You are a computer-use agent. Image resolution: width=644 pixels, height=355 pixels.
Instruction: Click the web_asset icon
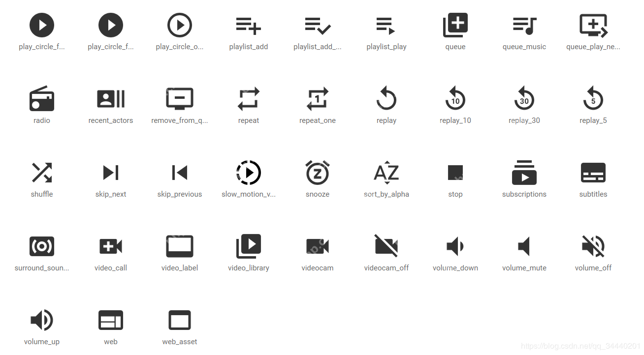click(180, 320)
